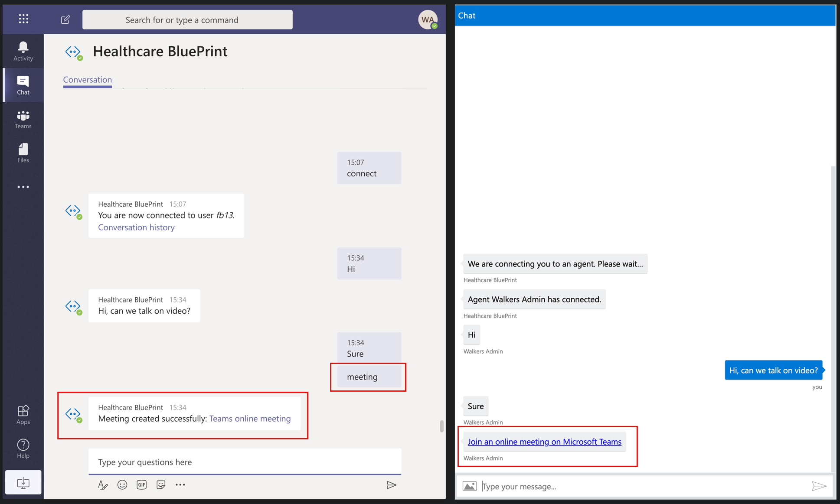The height and width of the screenshot is (504, 840).
Task: Click the bot avatar beside 'Hi, can we talk on video?' in Teams
Action: coord(74,307)
